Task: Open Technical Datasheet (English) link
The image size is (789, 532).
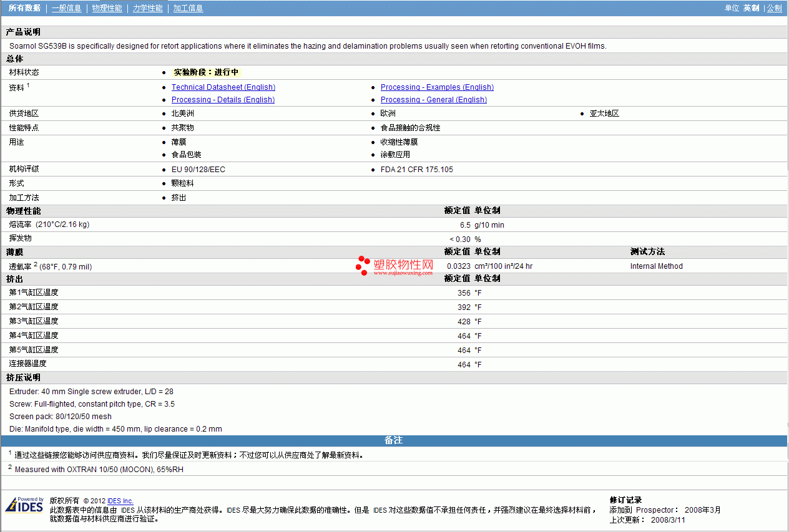Action: point(223,87)
